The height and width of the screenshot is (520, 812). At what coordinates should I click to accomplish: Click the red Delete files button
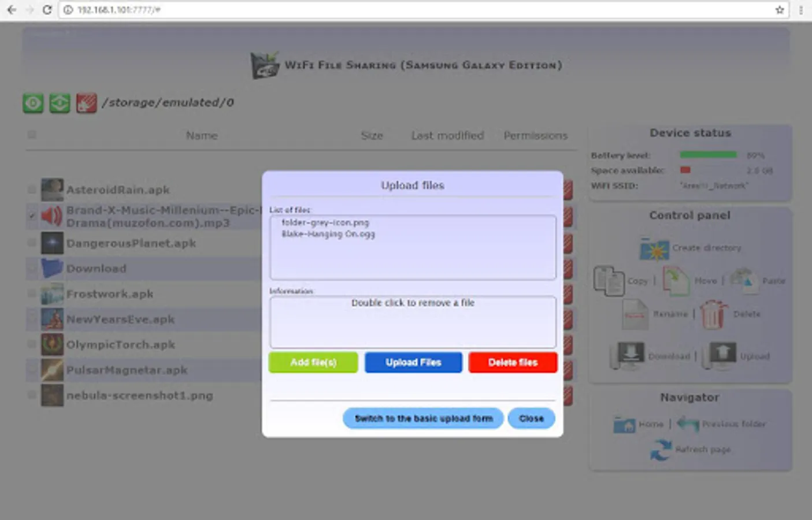[x=513, y=362]
